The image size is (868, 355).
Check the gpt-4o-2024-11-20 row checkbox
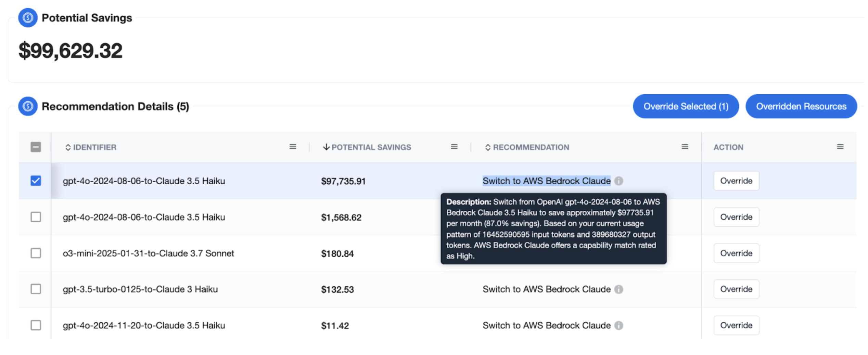pyautogui.click(x=36, y=325)
